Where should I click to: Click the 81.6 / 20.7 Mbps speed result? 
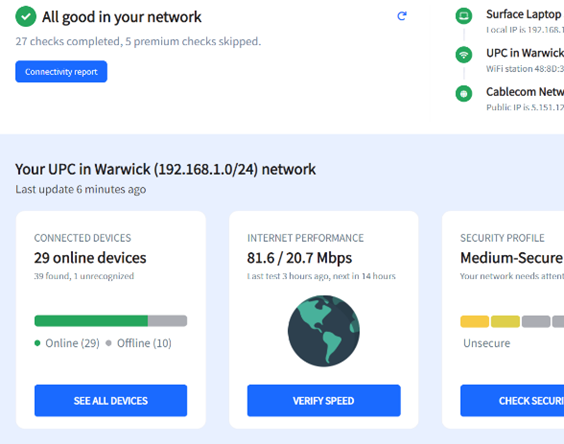click(x=299, y=258)
